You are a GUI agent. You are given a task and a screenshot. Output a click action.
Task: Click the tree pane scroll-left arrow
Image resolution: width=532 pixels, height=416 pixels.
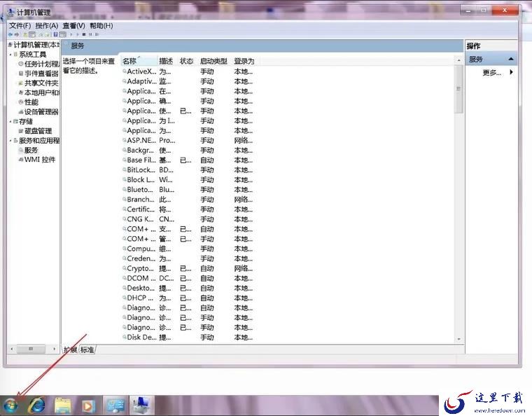(12, 349)
